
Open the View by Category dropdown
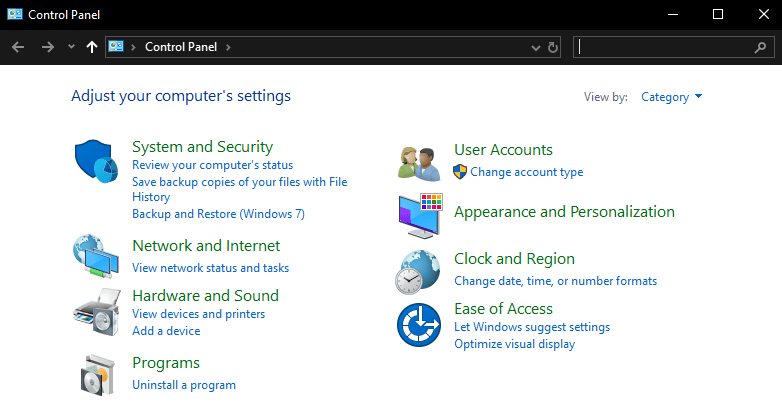[x=671, y=97]
